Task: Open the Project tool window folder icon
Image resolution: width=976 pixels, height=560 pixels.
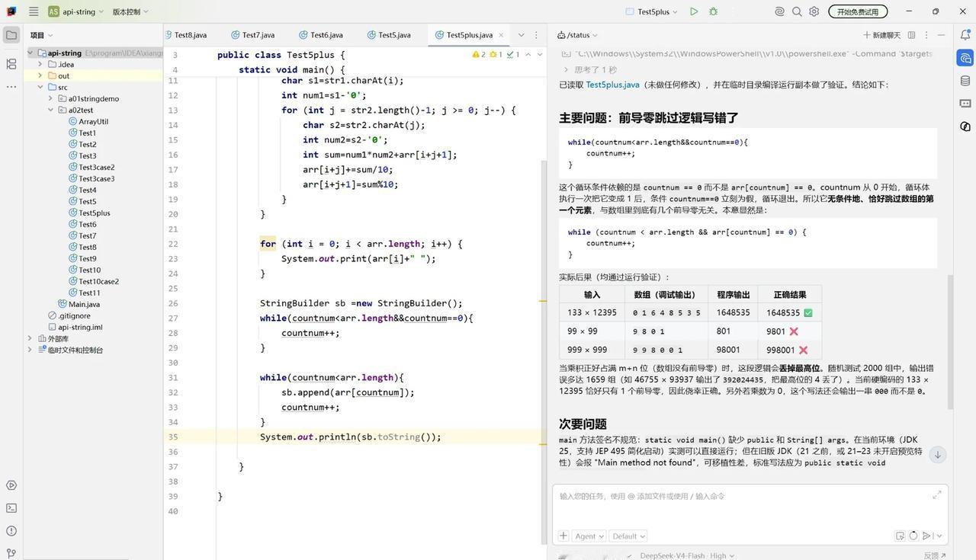Action: (11, 35)
